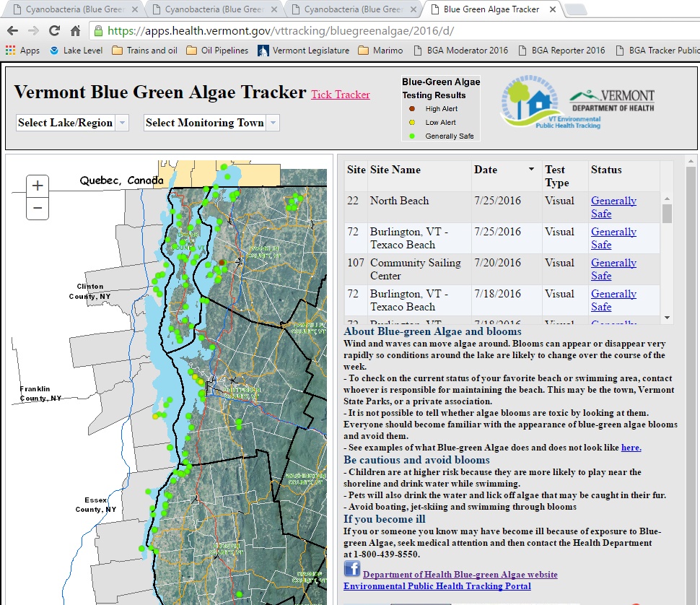Expand the Select Lake/Region dropdown
The image size is (700, 605).
[72, 123]
